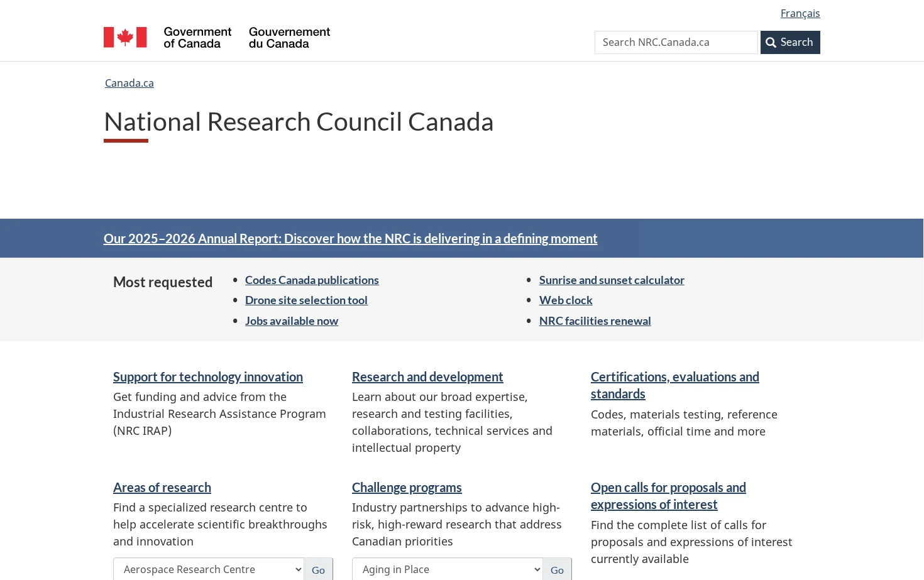Image resolution: width=924 pixels, height=580 pixels.
Task: Open NRC facilities renewal link
Action: (595, 321)
